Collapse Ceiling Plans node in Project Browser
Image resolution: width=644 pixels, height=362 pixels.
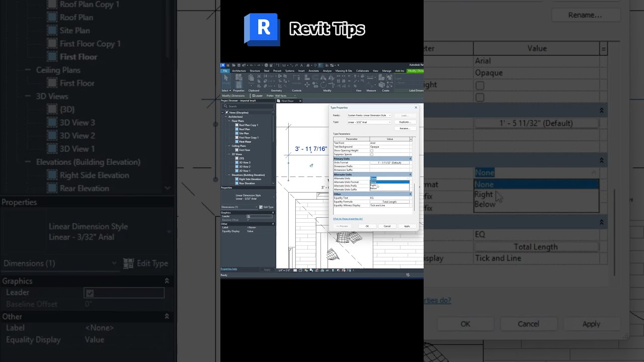(x=229, y=146)
